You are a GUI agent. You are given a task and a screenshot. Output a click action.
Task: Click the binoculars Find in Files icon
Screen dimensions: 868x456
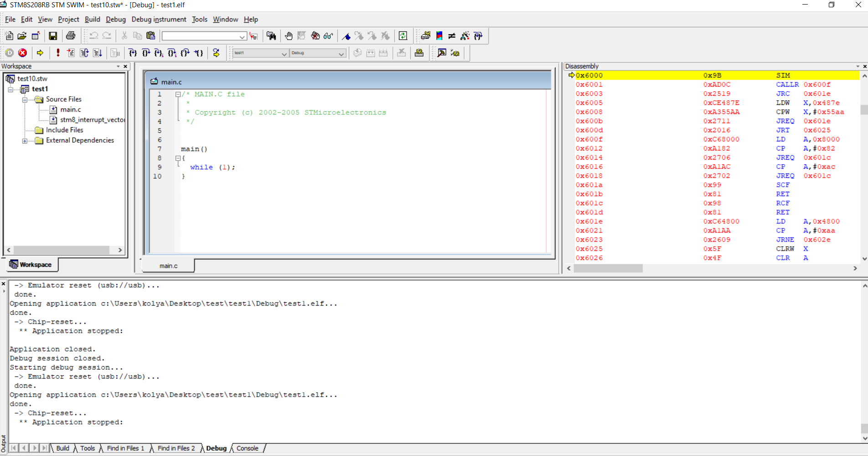(271, 36)
